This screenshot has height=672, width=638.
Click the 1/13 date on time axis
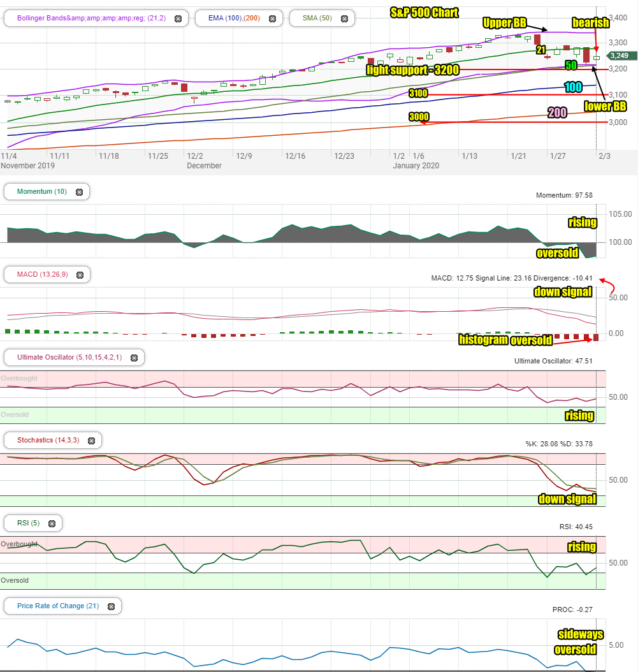click(x=470, y=156)
